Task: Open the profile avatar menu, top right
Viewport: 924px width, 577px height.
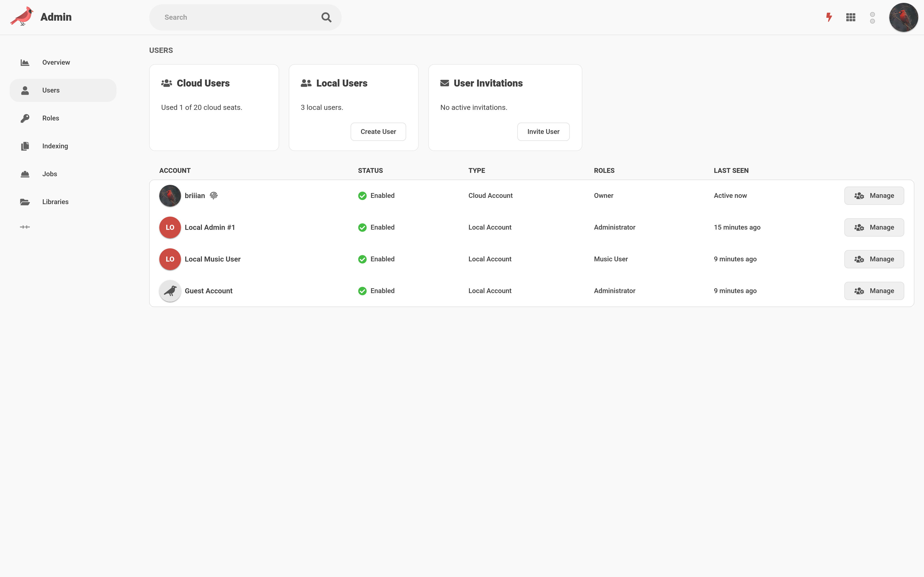Action: tap(903, 18)
